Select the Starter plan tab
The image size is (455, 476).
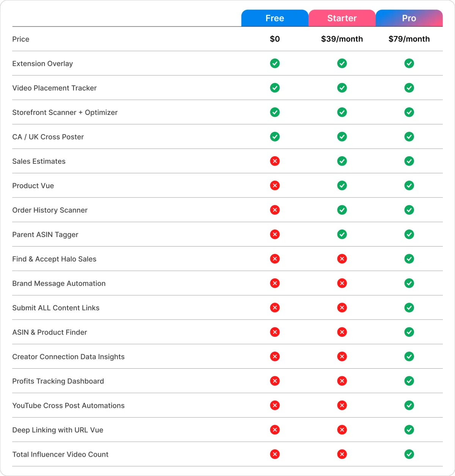click(342, 18)
